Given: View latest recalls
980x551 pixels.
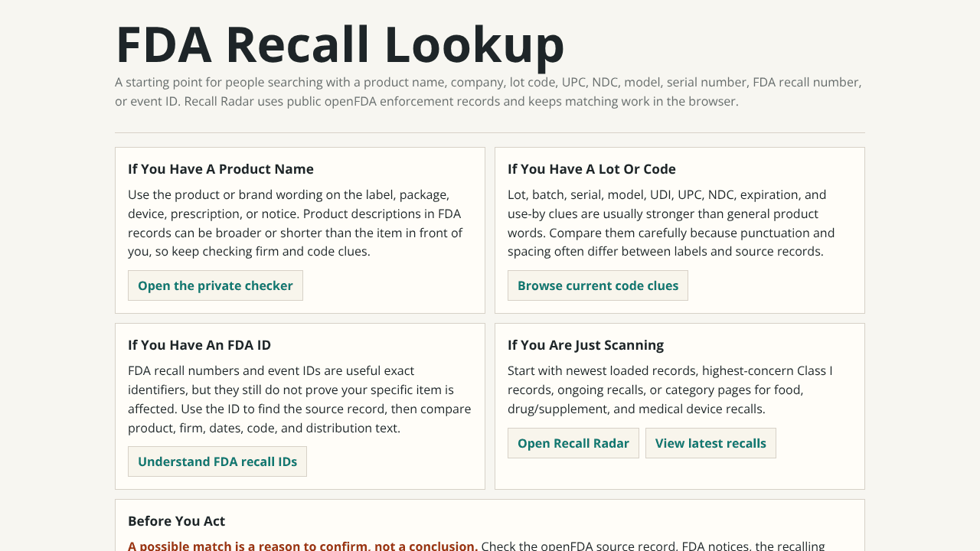Looking at the screenshot, I should click(x=710, y=443).
